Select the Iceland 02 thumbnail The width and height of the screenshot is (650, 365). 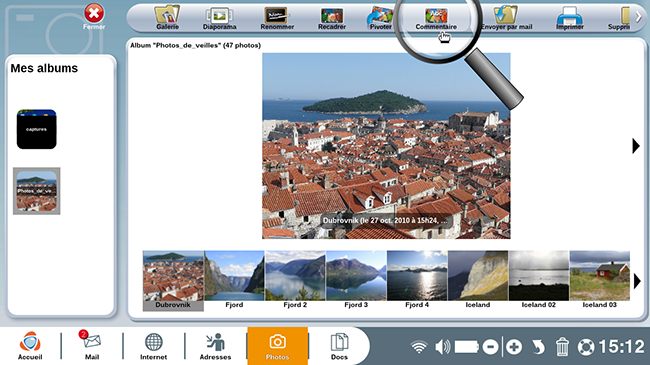538,280
